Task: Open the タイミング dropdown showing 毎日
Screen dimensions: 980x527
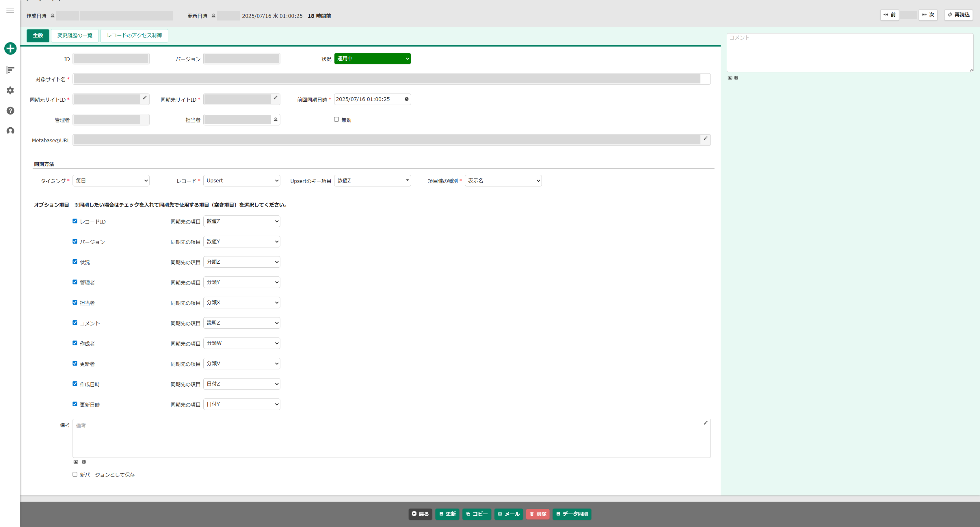Action: coord(111,180)
